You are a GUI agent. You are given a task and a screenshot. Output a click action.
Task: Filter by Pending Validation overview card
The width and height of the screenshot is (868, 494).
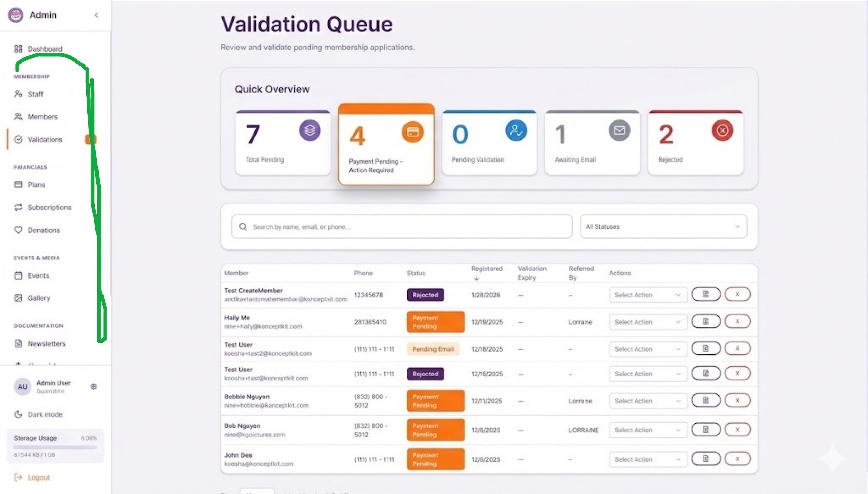pyautogui.click(x=489, y=143)
